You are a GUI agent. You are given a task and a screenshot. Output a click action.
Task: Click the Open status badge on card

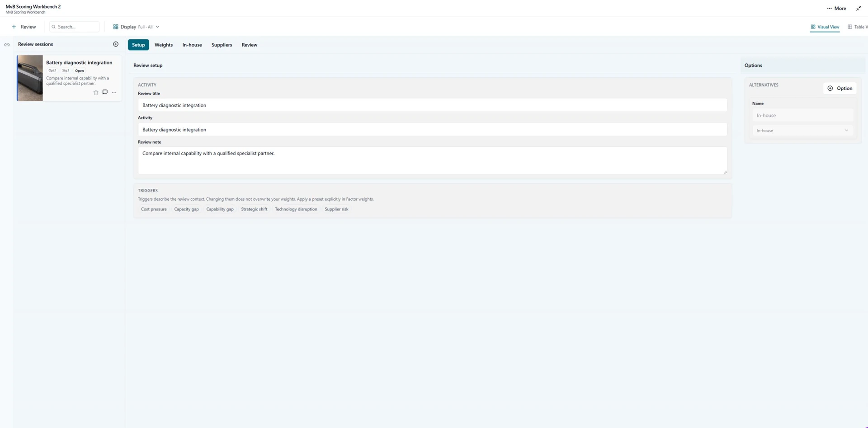80,71
